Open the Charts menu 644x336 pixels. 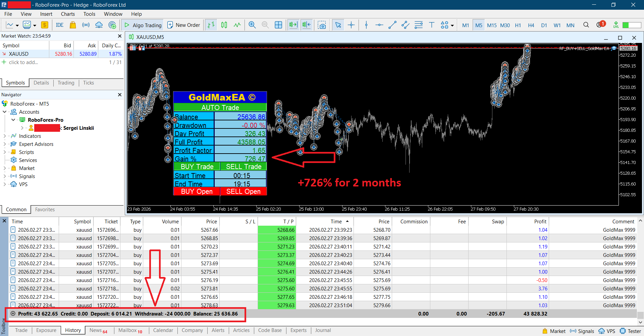[68, 14]
